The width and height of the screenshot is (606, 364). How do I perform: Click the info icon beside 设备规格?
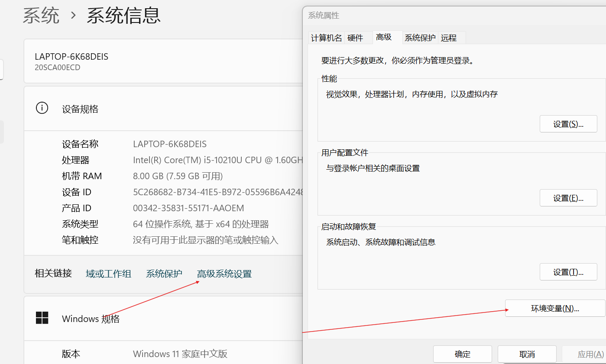click(42, 108)
